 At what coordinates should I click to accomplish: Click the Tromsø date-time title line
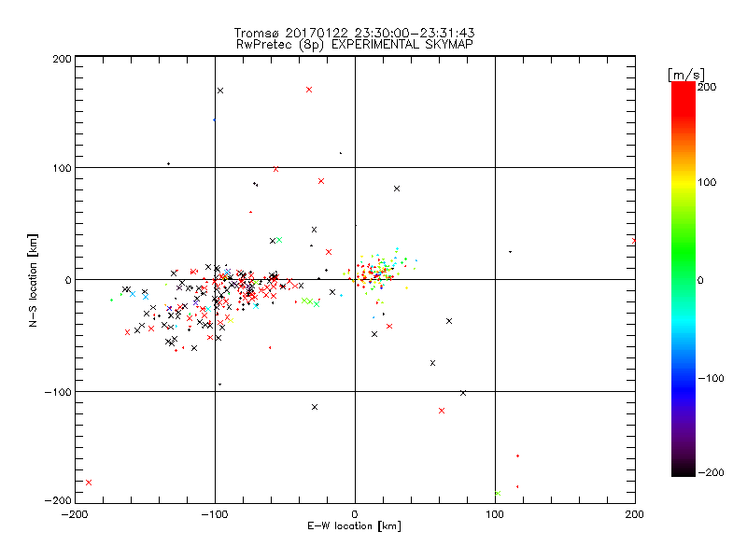(354, 33)
